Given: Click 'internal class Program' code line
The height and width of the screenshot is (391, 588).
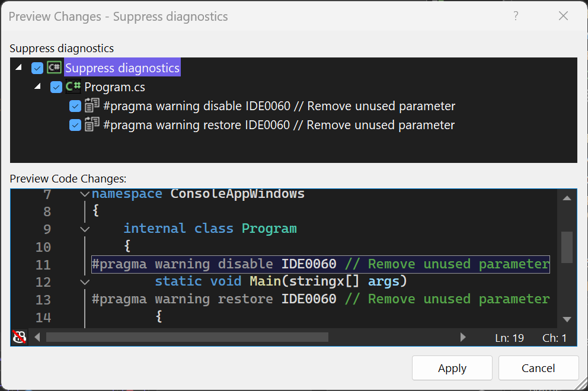Looking at the screenshot, I should (210, 228).
